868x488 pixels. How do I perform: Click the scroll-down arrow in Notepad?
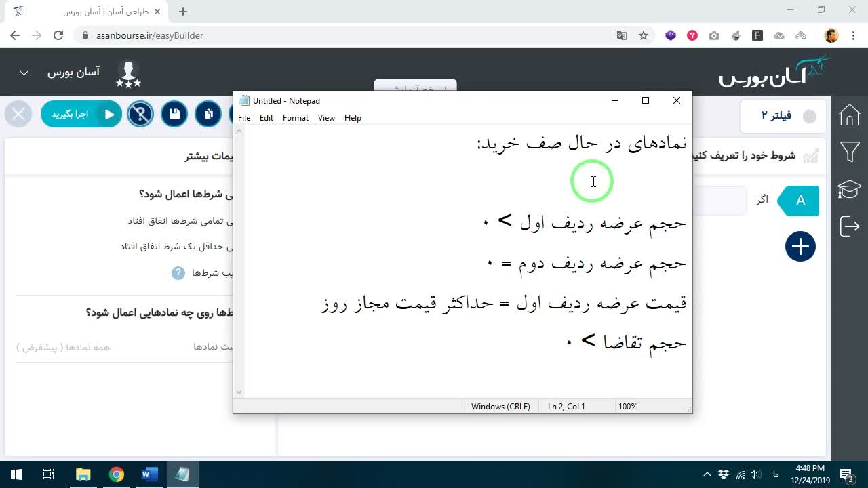pyautogui.click(x=238, y=392)
